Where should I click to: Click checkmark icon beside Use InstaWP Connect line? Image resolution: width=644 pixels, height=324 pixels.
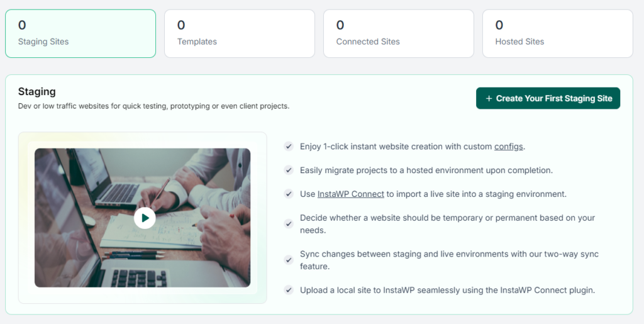[289, 194]
